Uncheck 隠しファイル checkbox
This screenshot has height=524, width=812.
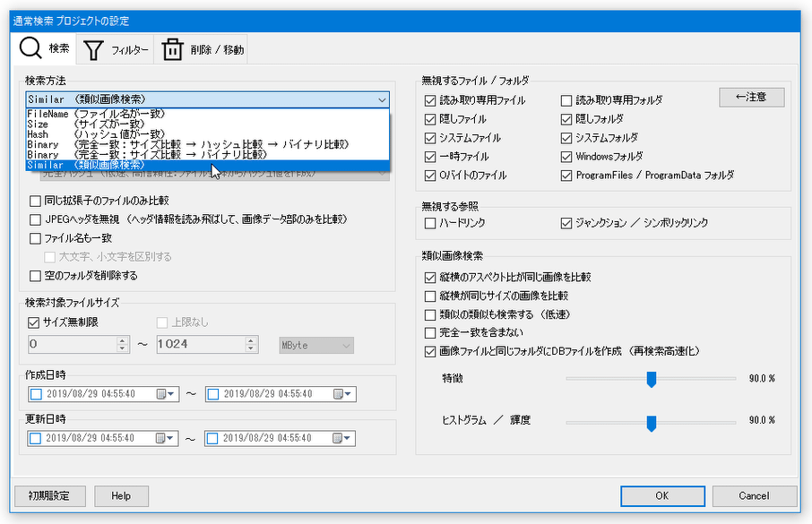[x=430, y=119]
